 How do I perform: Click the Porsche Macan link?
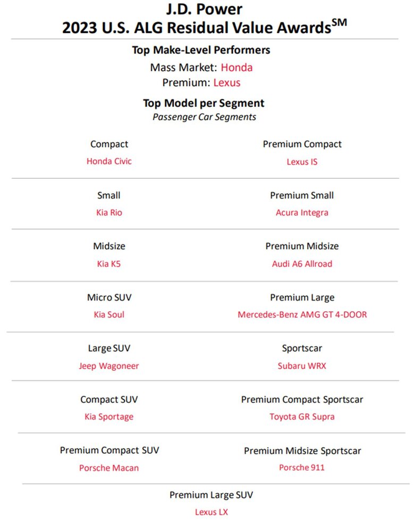[109, 468]
